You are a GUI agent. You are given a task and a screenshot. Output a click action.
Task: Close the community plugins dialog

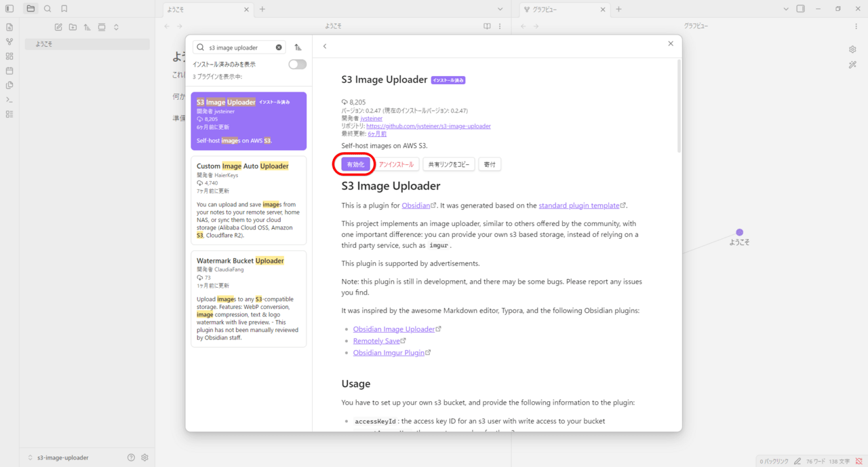pos(671,43)
